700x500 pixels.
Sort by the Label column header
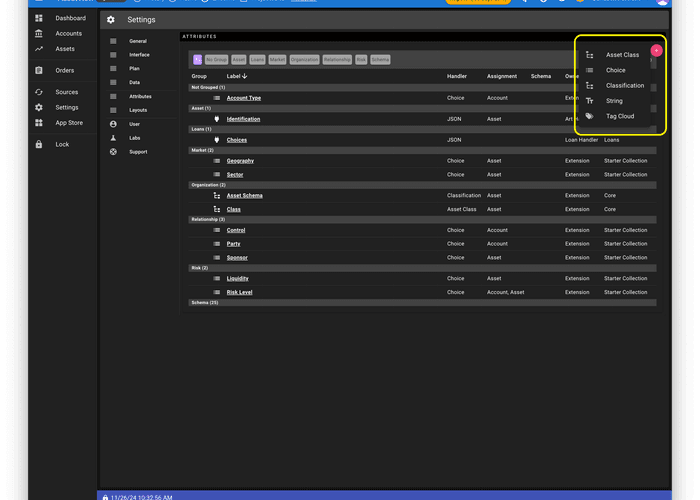click(x=237, y=76)
